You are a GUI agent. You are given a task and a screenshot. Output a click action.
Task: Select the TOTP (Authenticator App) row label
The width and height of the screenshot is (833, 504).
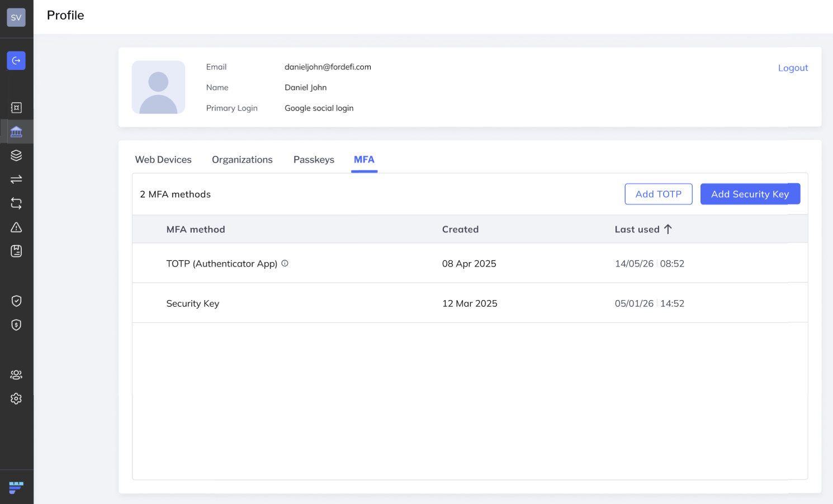tap(222, 264)
